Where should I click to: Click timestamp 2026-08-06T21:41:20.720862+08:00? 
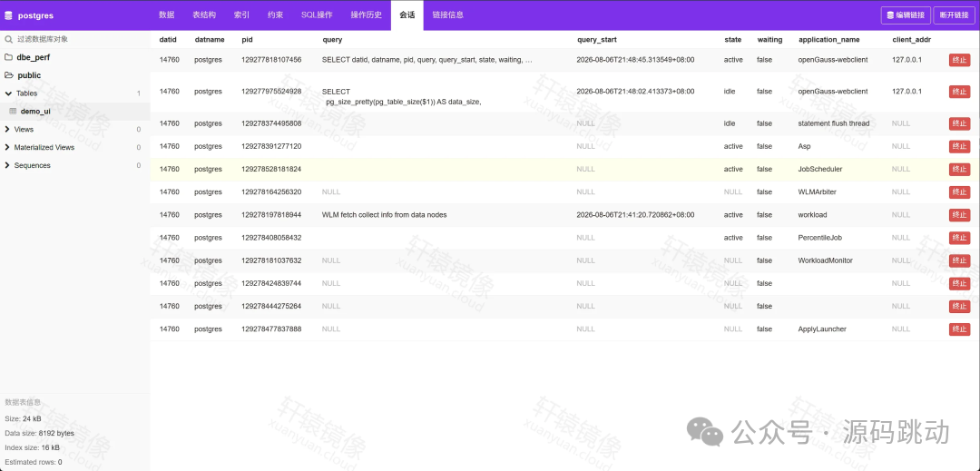(x=635, y=215)
